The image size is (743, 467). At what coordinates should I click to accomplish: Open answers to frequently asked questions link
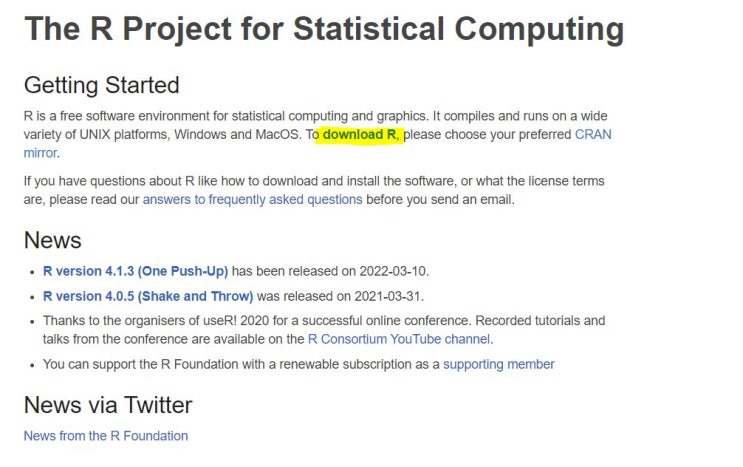point(252,199)
